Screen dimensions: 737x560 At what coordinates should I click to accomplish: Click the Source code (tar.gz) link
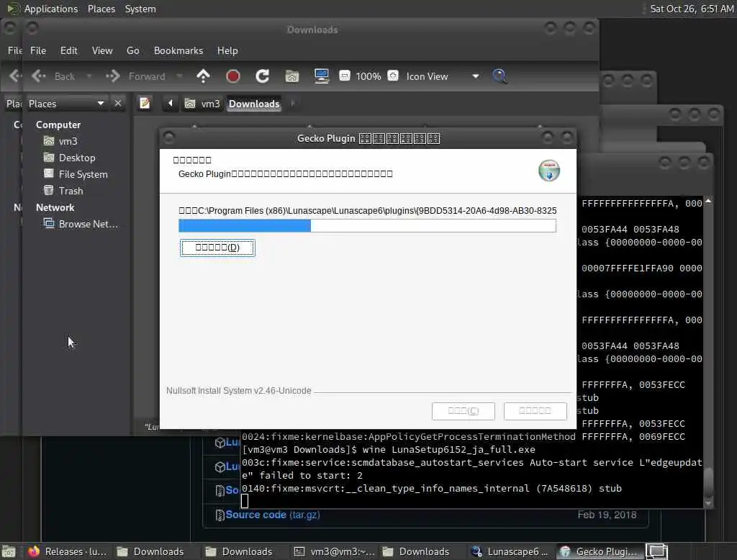point(273,515)
